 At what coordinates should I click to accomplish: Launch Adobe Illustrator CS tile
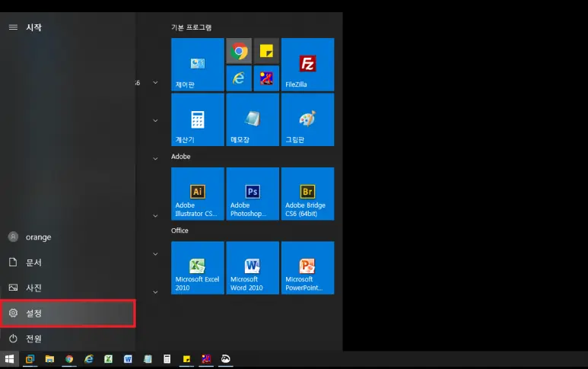pyautogui.click(x=198, y=194)
